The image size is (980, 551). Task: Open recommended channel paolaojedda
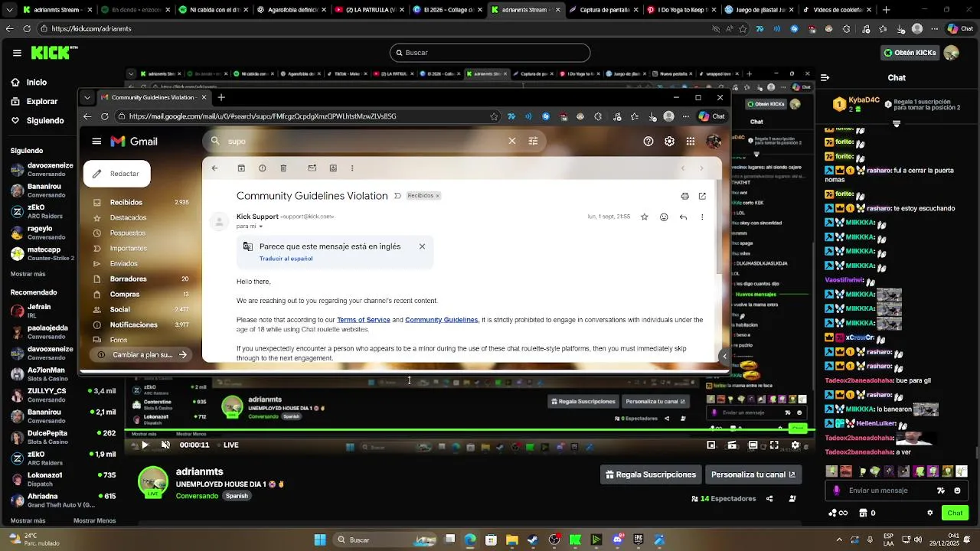pos(42,332)
